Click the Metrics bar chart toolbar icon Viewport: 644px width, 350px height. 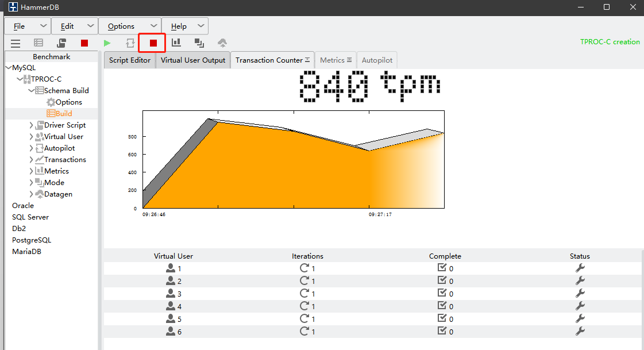(x=176, y=43)
